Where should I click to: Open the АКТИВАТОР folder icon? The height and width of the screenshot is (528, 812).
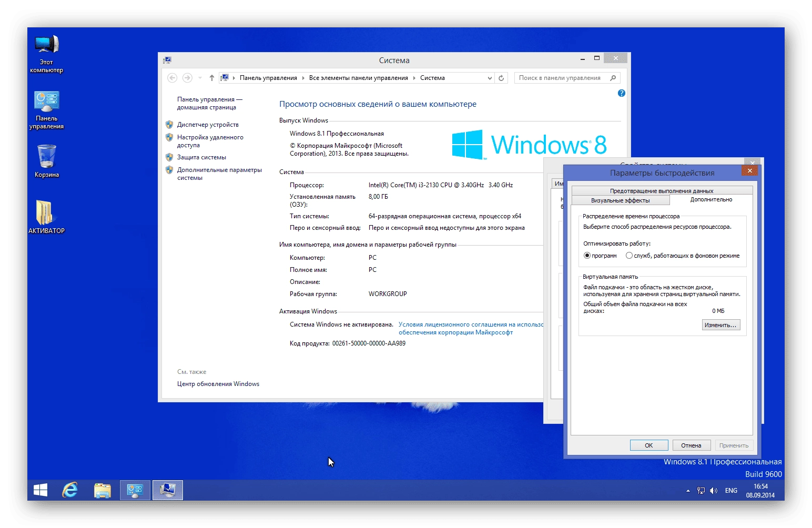coord(46,217)
